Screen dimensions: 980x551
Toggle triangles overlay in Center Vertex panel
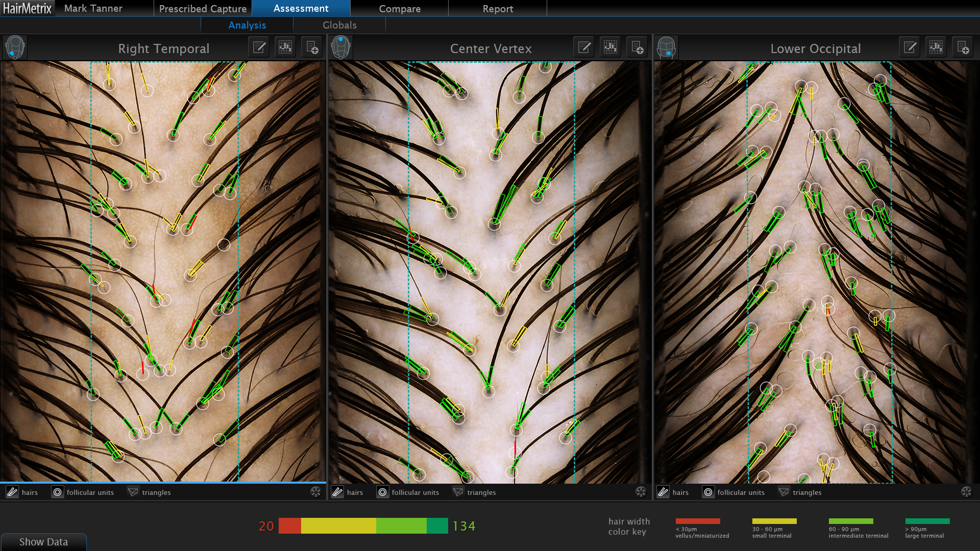tap(474, 492)
